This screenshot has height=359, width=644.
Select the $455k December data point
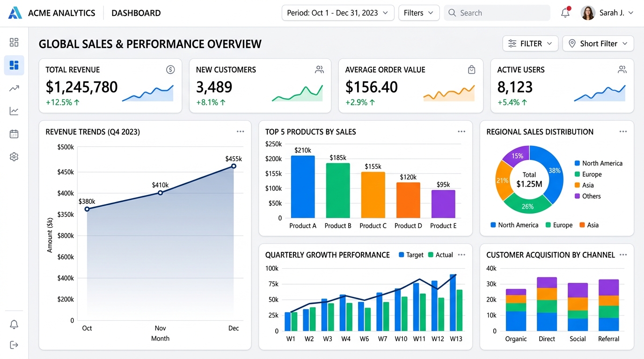coord(234,166)
